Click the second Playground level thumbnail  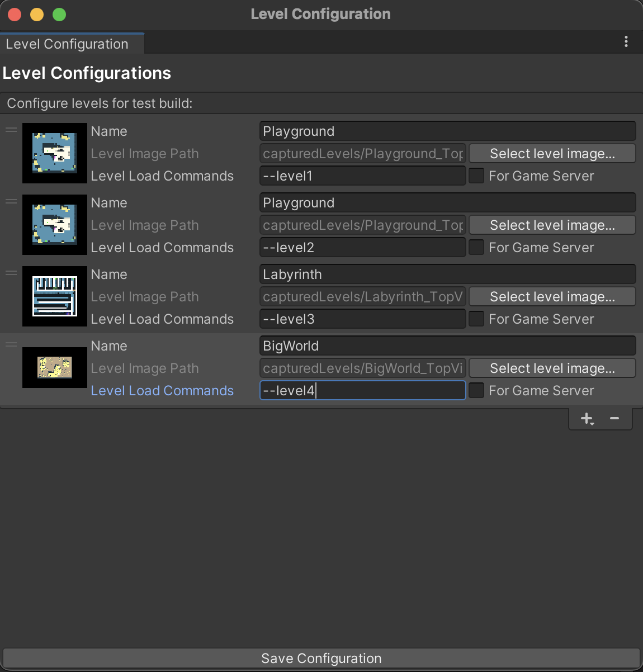(x=55, y=225)
